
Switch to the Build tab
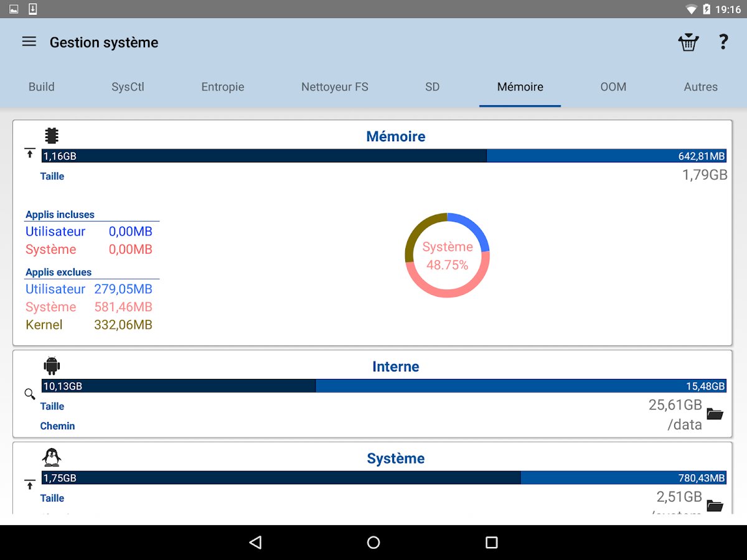(42, 87)
